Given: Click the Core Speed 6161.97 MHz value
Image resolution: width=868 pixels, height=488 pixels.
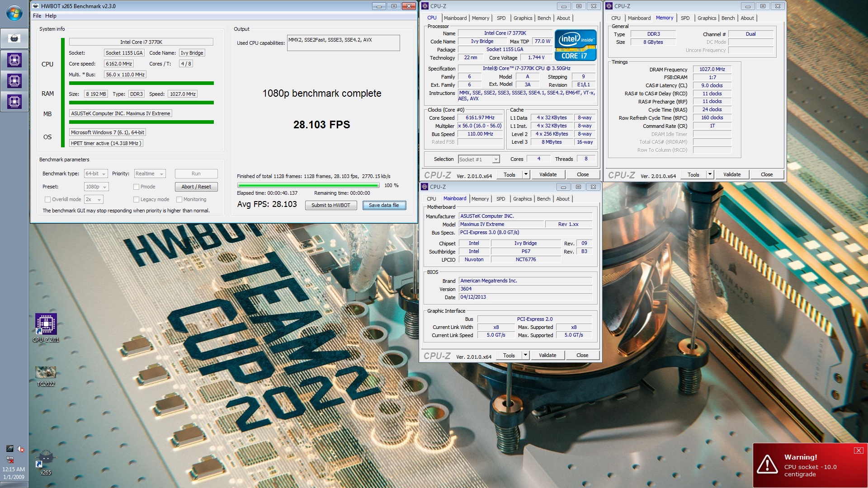Looking at the screenshot, I should coord(480,117).
